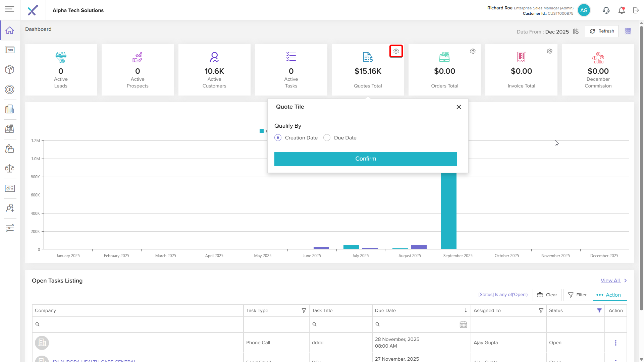Open the Status column filter
The height and width of the screenshot is (362, 644).
tap(599, 311)
